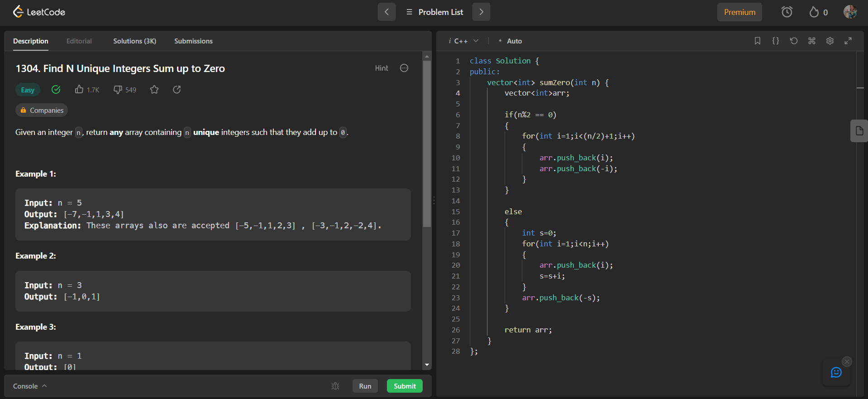Bookmark the code with bookmark icon
Image resolution: width=868 pixels, height=399 pixels.
(x=758, y=41)
